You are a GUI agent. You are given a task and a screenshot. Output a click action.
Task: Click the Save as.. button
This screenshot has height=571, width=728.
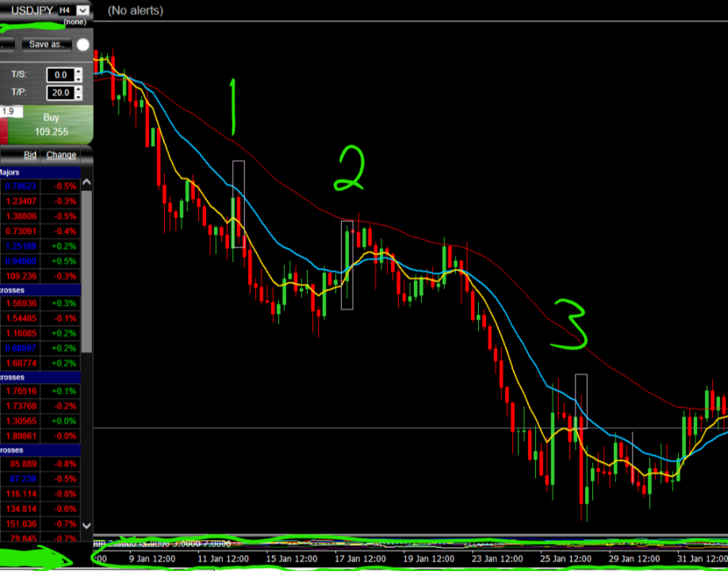(x=47, y=44)
